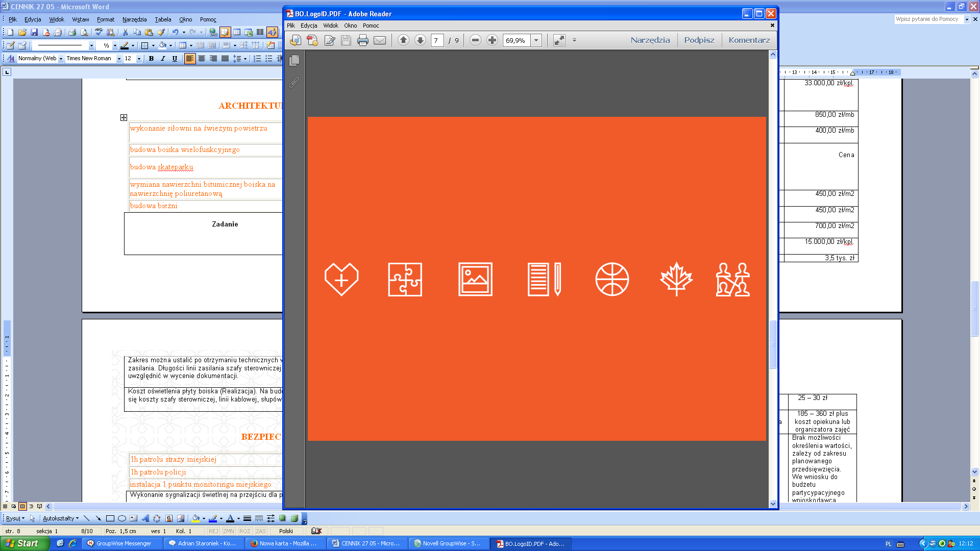Click the heart/health icon in PDF
980x551 pixels.
pyautogui.click(x=342, y=279)
